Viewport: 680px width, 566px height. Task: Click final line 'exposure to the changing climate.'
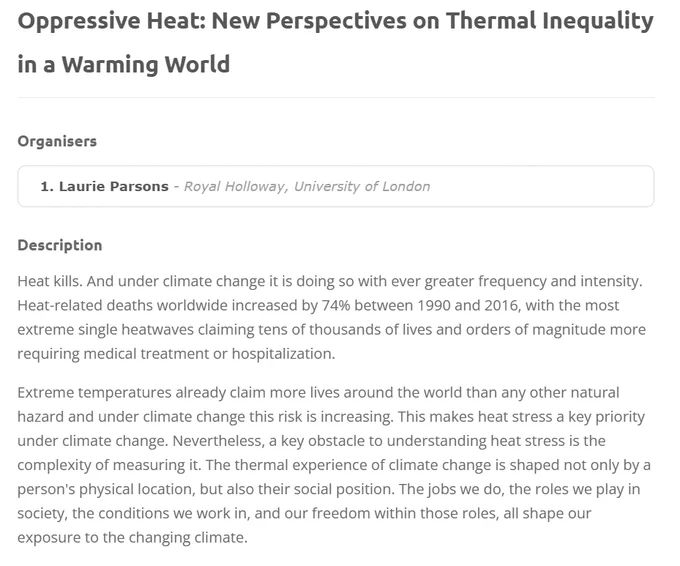coord(132,538)
